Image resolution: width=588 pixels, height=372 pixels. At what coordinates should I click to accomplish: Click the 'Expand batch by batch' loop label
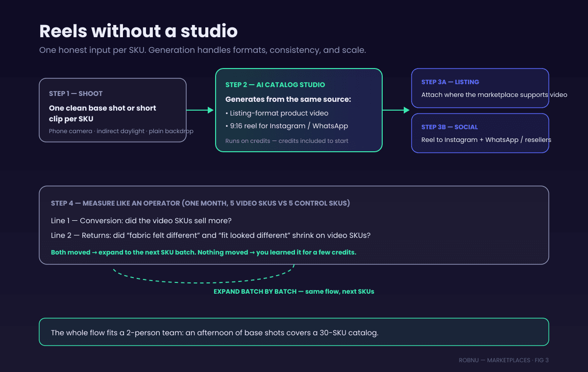(x=294, y=291)
